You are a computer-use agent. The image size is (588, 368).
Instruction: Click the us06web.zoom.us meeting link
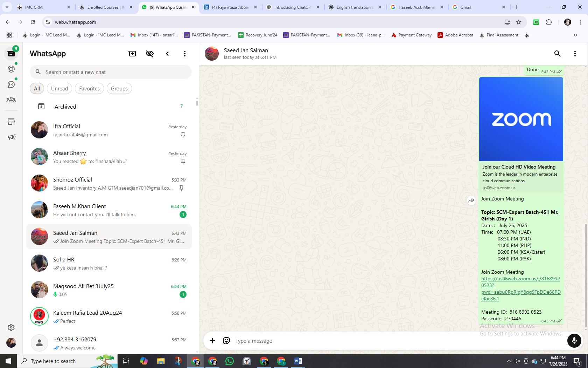(521, 289)
